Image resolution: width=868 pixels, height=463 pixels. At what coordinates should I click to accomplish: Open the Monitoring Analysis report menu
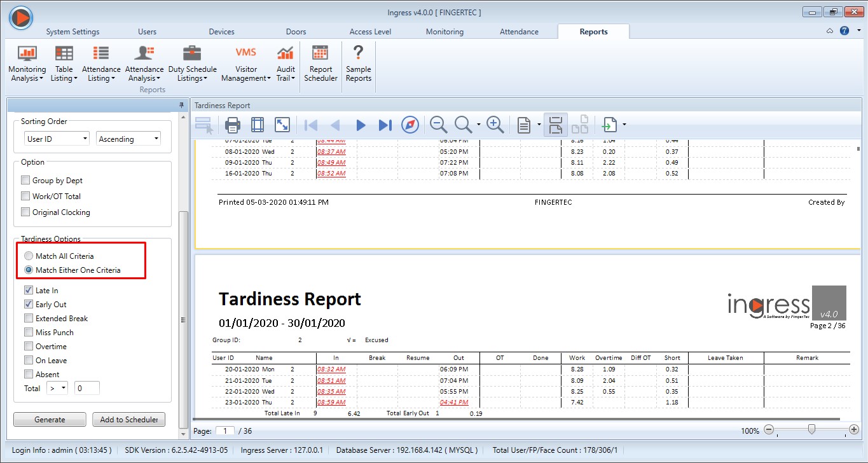coord(27,64)
